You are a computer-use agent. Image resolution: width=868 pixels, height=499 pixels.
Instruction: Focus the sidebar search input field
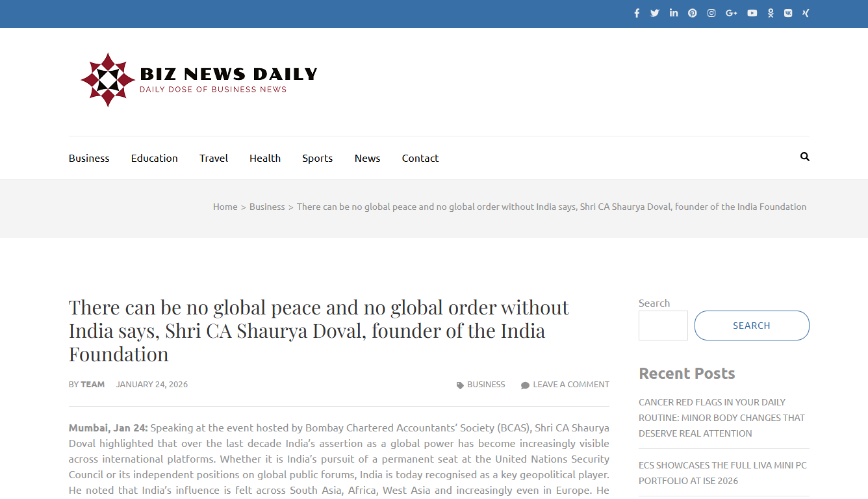pyautogui.click(x=663, y=326)
